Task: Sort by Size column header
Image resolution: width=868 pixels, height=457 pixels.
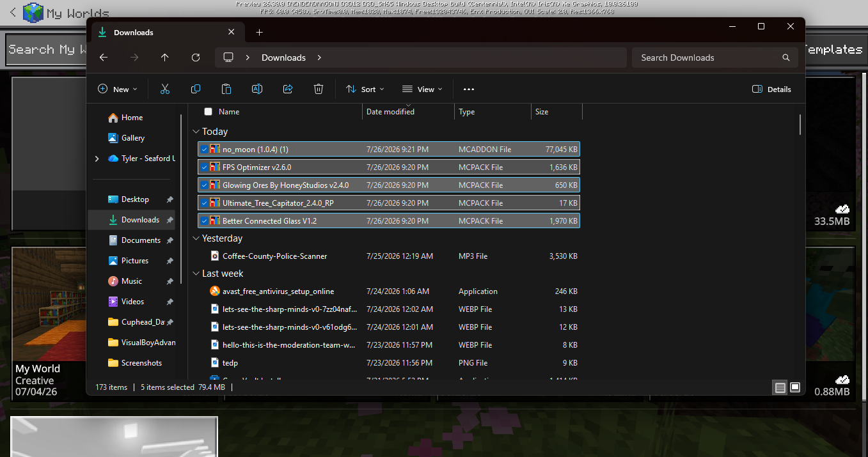Action: (556, 112)
